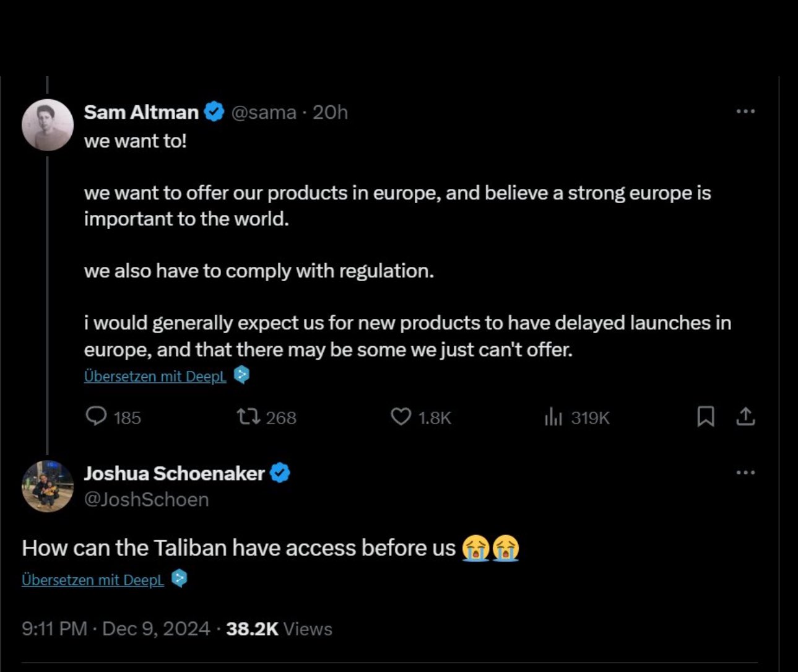The height and width of the screenshot is (672, 798).
Task: Open the more options menu on Joshua Schoenaker's tweet
Action: (745, 473)
